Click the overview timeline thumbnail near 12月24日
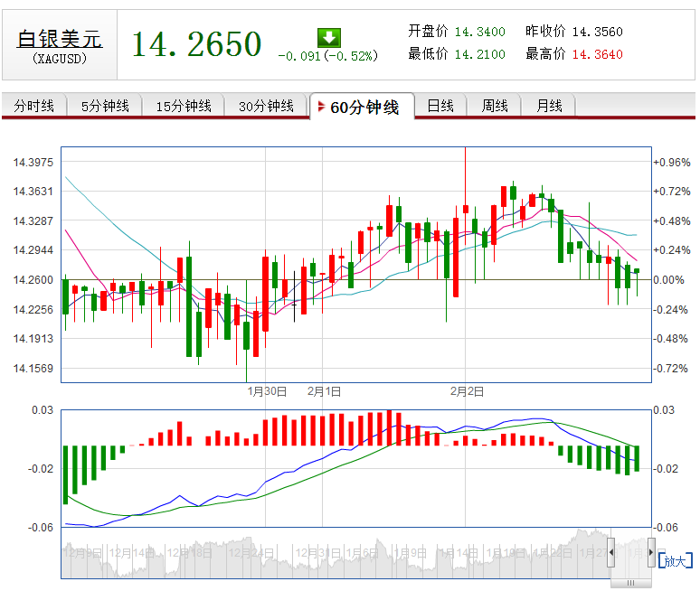Image resolution: width=700 pixels, height=591 pixels. click(251, 553)
